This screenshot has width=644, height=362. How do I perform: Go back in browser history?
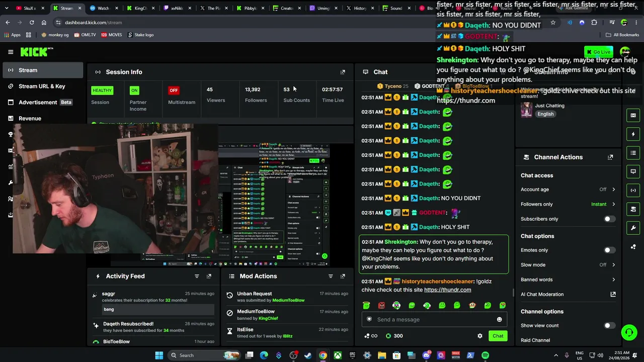8,23
